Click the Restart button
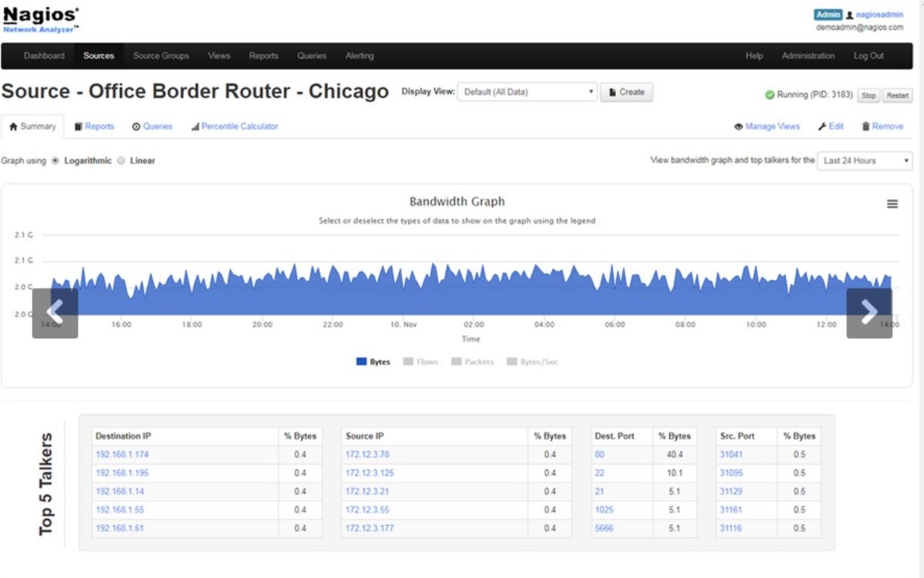924x578 pixels. [x=898, y=96]
